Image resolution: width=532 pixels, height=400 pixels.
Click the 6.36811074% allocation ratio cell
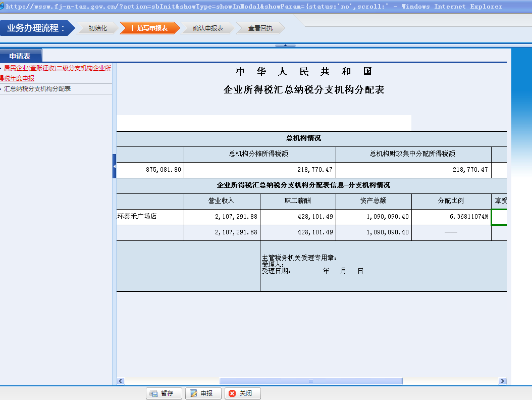click(x=451, y=217)
